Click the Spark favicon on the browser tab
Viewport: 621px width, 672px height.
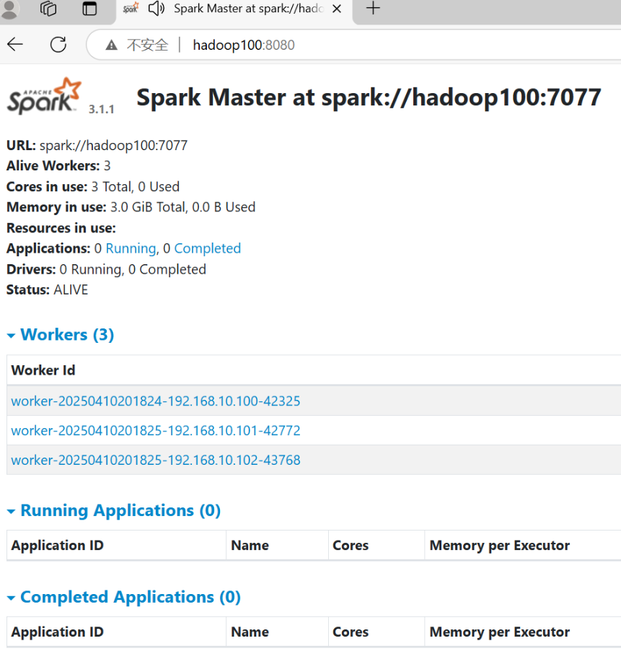click(131, 9)
